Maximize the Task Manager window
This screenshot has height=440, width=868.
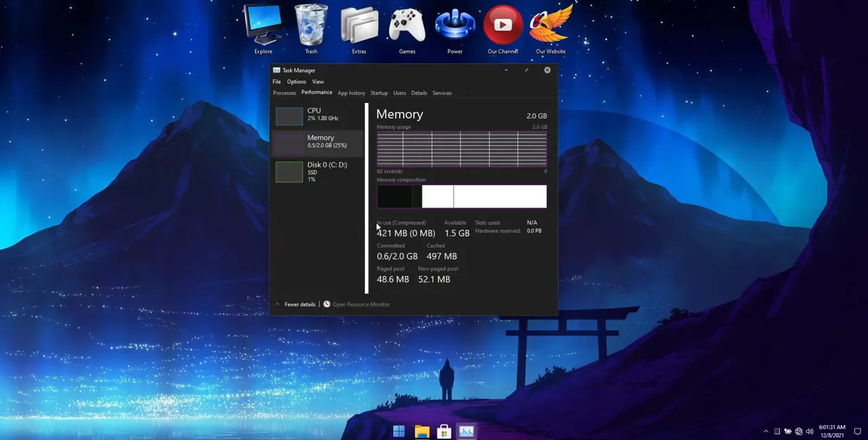tap(526, 70)
